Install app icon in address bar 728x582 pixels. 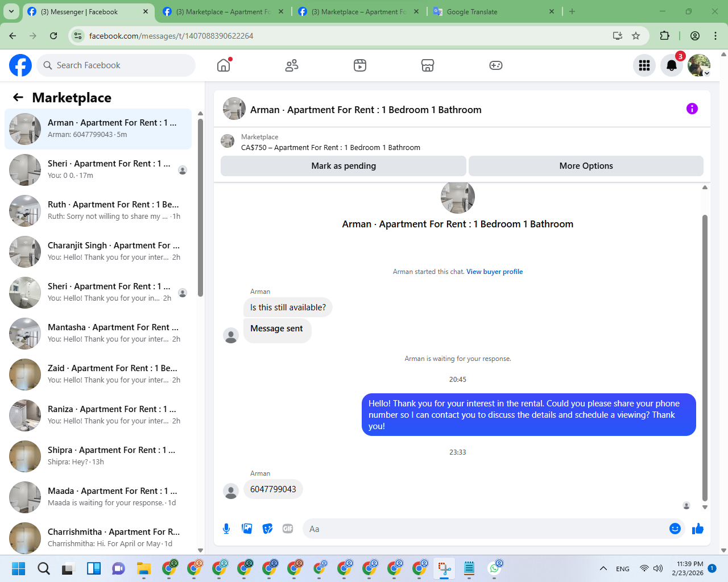[618, 36]
